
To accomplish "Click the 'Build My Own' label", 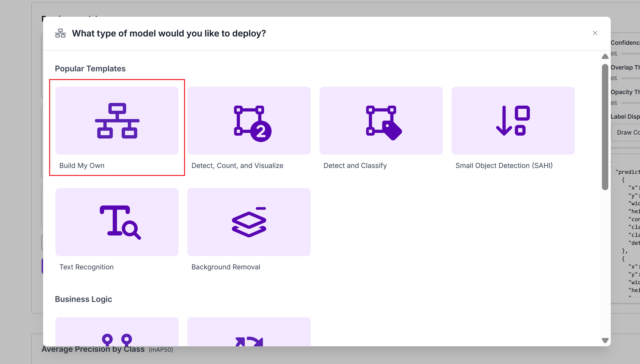I will (x=82, y=165).
